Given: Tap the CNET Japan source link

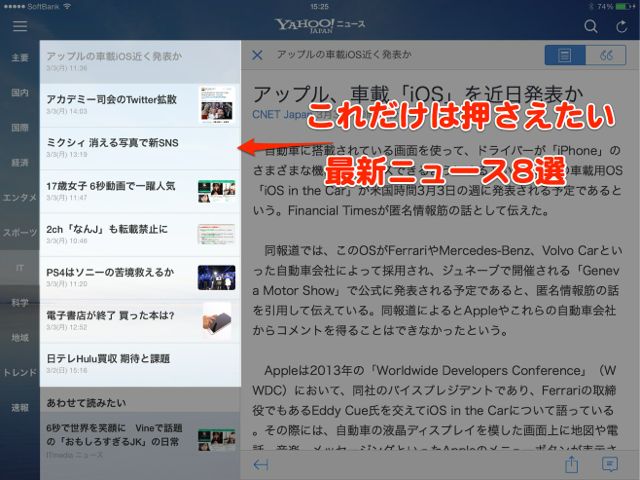Looking at the screenshot, I should 280,115.
